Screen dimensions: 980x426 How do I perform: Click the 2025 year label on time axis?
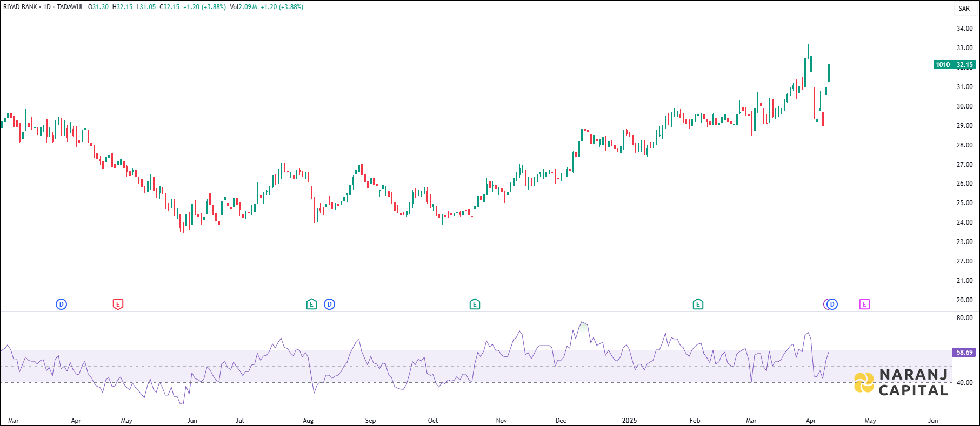coord(629,421)
